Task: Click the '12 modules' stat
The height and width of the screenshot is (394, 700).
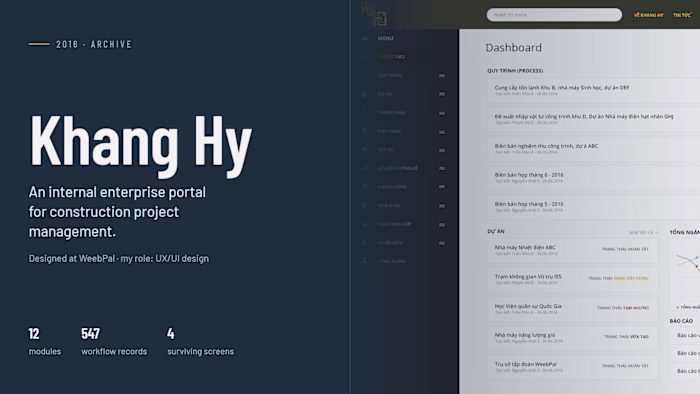Action: 45,342
